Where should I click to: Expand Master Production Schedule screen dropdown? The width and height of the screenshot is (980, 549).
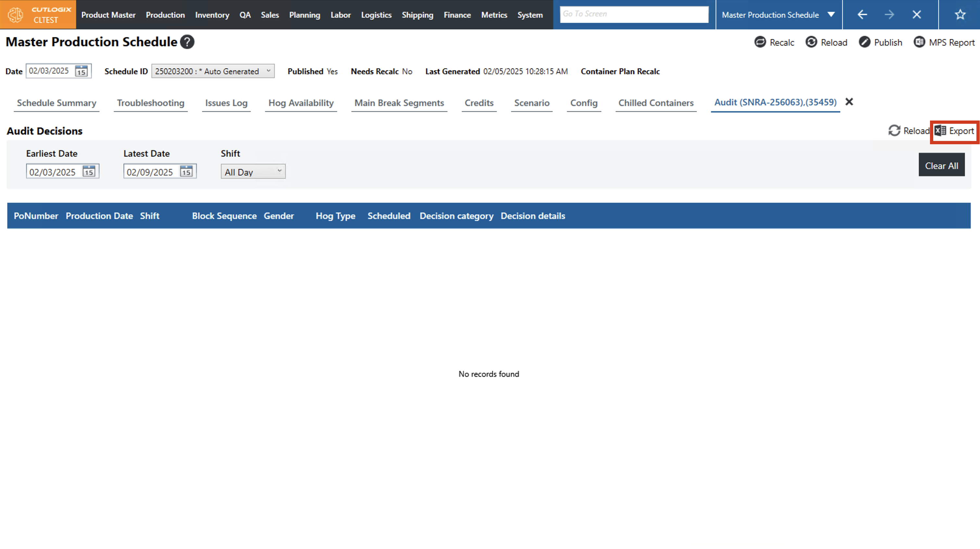(x=831, y=15)
